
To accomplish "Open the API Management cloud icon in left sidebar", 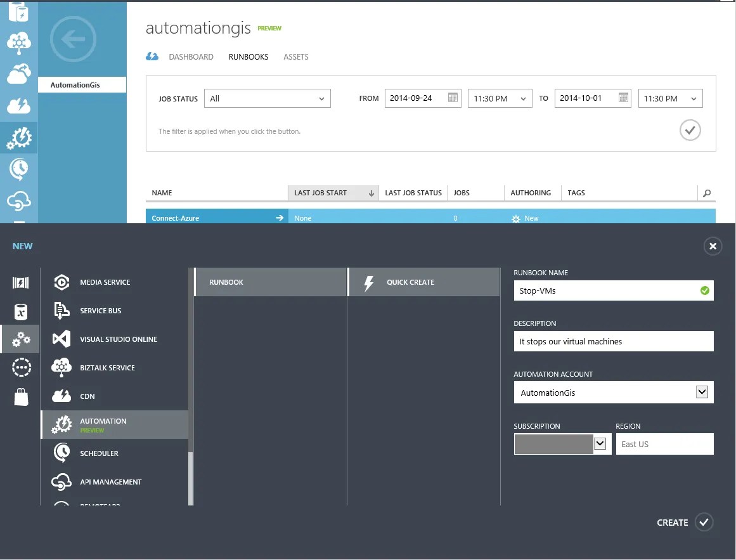I will click(19, 201).
